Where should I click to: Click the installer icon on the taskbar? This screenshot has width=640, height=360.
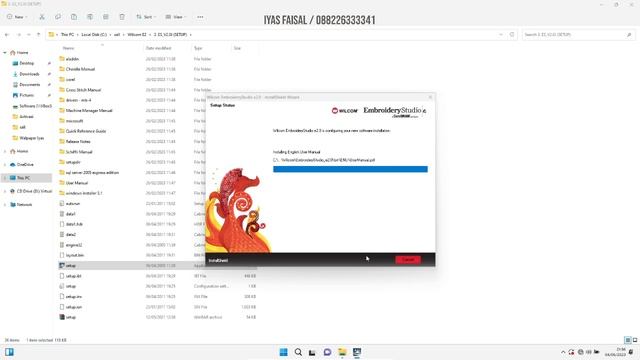357,352
